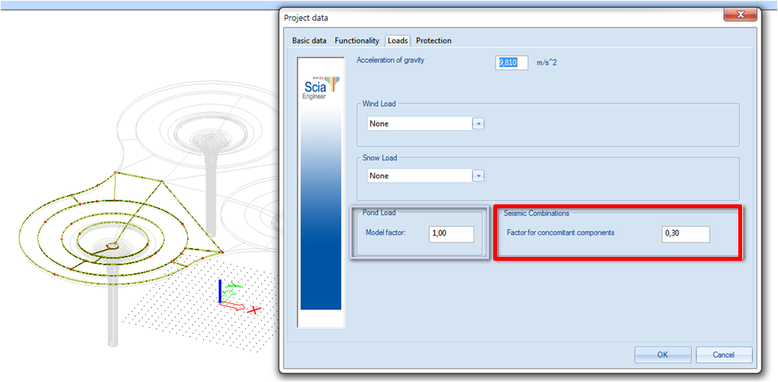The width and height of the screenshot is (778, 382).
Task: Switch to the Basic data tab
Action: click(x=309, y=41)
